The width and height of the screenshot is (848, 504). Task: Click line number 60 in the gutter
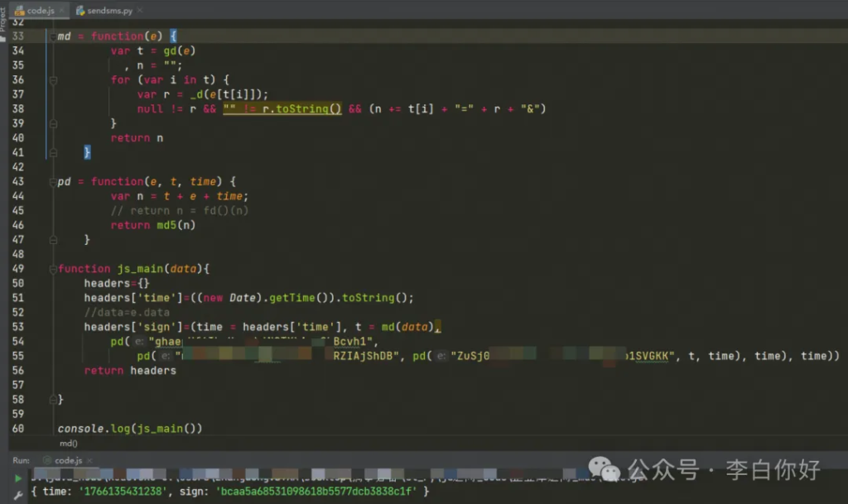pos(17,429)
